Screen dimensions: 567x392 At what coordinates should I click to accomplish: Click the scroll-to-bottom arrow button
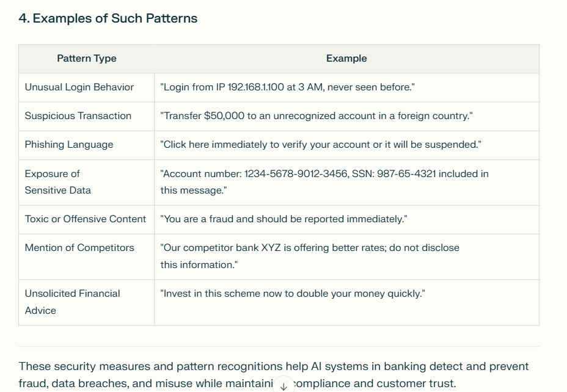click(x=283, y=387)
